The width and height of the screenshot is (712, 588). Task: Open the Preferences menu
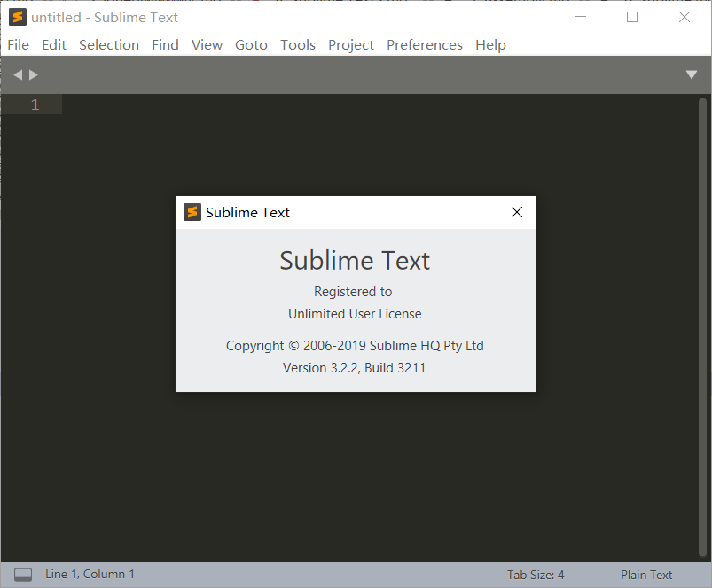click(x=425, y=45)
